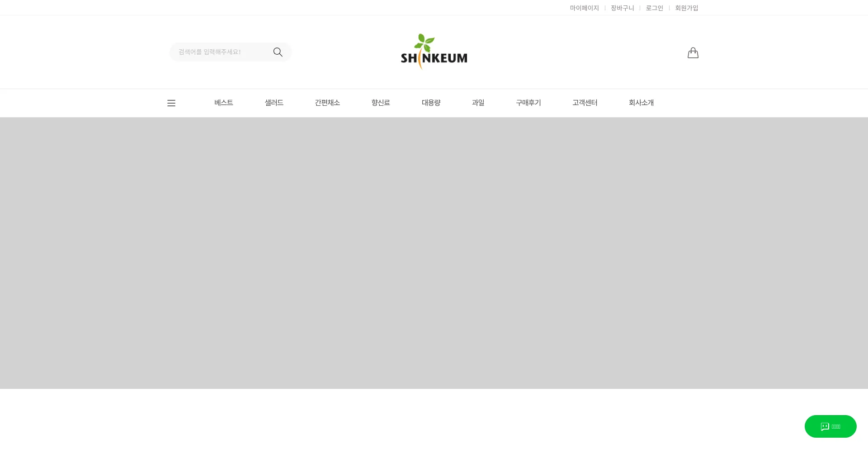Viewport: 868px width, 449px height.
Task: Select 향신료 in navigation bar
Action: [381, 103]
